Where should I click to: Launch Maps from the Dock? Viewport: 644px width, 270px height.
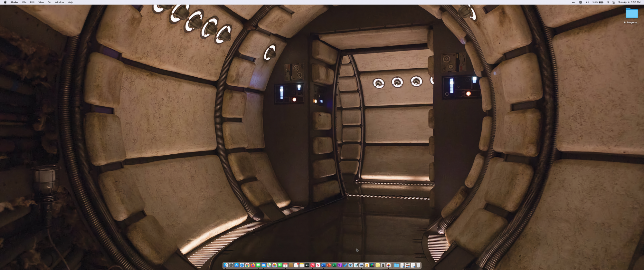(x=269, y=265)
